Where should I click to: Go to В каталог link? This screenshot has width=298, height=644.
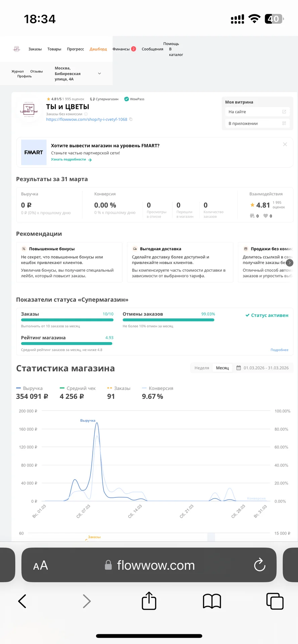(176, 52)
